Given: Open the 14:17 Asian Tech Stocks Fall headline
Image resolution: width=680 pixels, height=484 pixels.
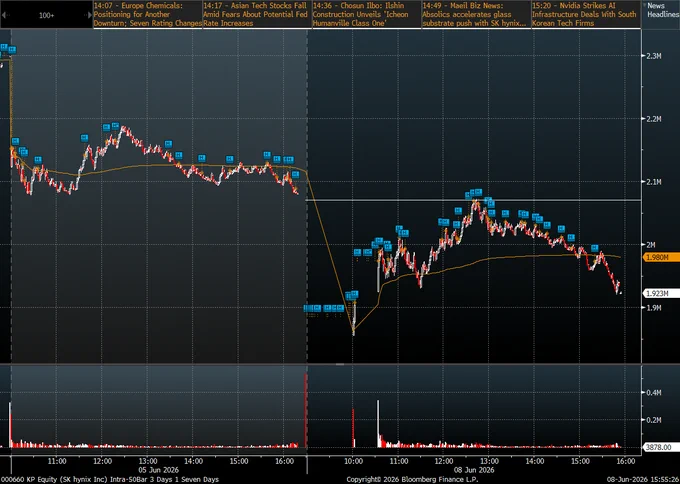Looking at the screenshot, I should click(257, 14).
